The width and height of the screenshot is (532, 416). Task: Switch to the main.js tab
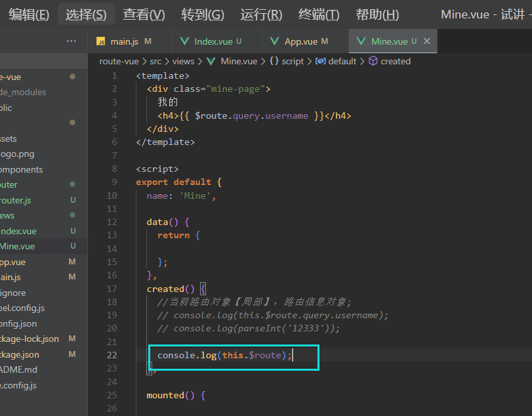129,41
